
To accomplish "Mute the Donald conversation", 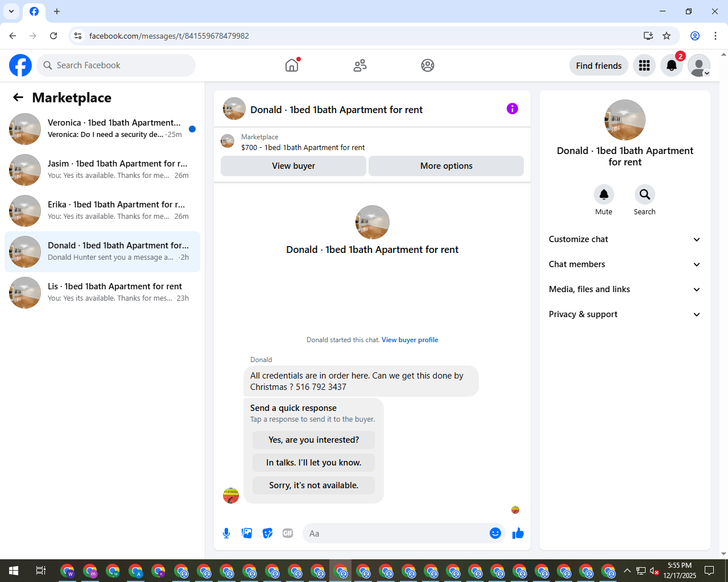I will point(604,194).
